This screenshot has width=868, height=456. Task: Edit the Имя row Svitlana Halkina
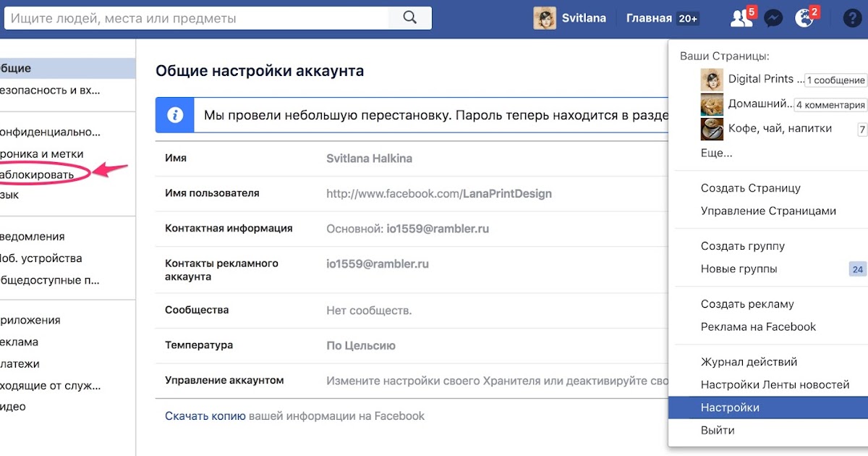[x=412, y=159]
